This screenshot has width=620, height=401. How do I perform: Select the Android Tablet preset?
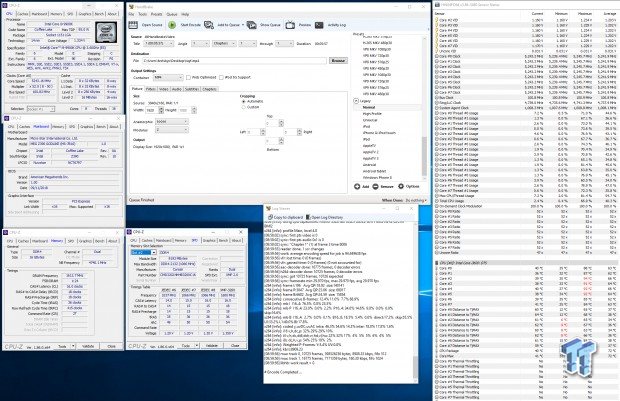pos(374,171)
